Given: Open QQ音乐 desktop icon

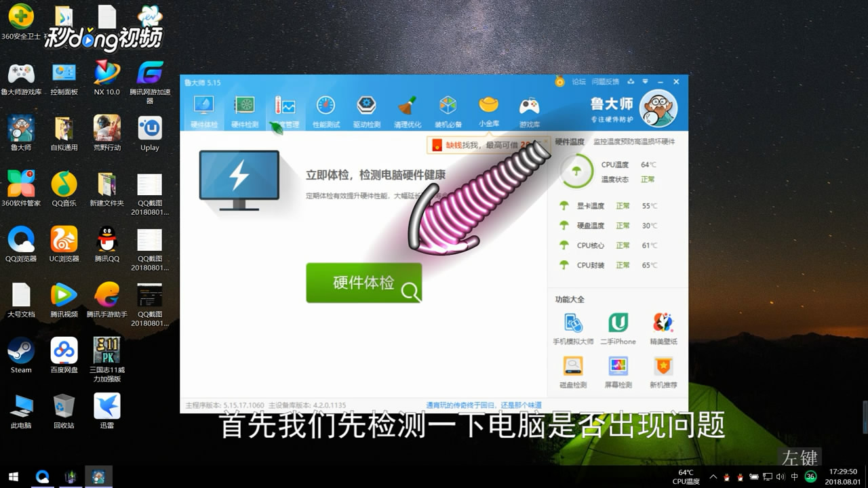Looking at the screenshot, I should click(x=64, y=189).
